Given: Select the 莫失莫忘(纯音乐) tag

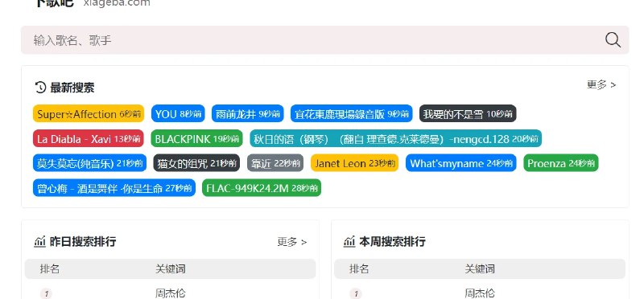Looking at the screenshot, I should [89, 163].
